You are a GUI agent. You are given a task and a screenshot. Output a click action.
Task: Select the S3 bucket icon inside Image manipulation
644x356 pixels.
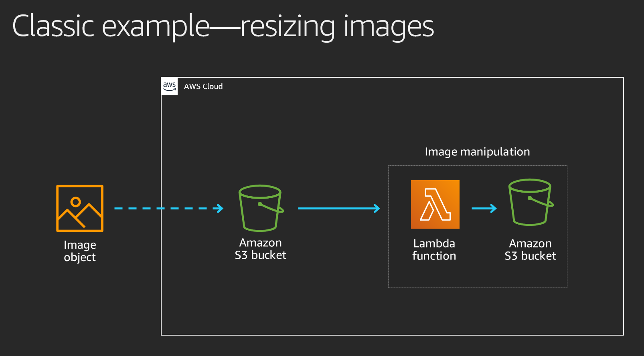pos(531,202)
